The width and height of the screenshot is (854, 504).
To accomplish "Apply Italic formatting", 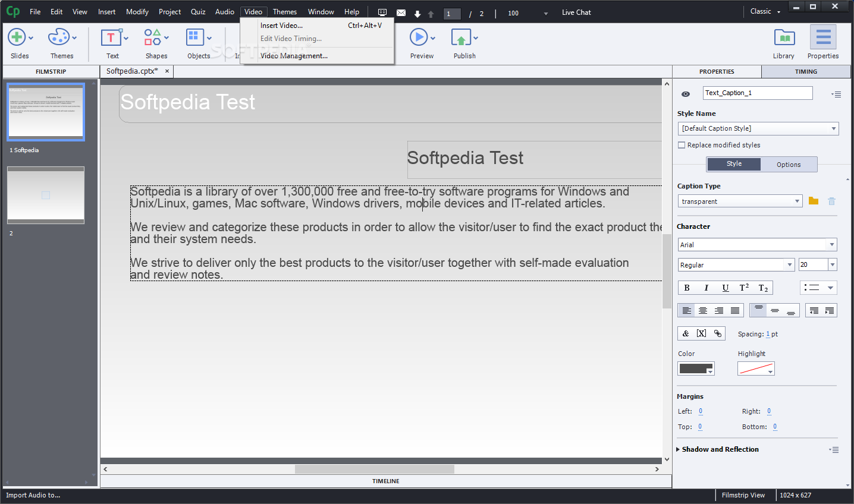I will 706,288.
